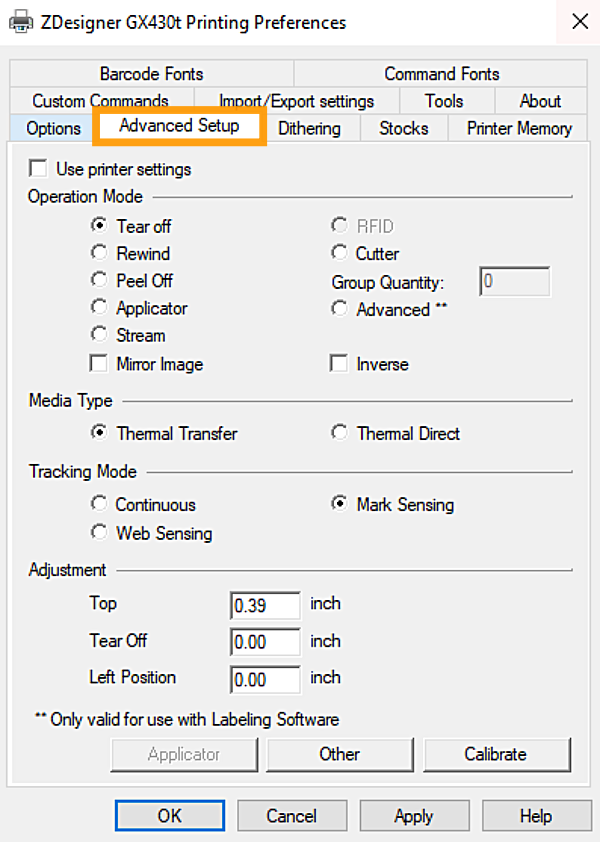Image resolution: width=600 pixels, height=842 pixels.
Task: Close the Printing Preferences dialog
Action: [580, 22]
